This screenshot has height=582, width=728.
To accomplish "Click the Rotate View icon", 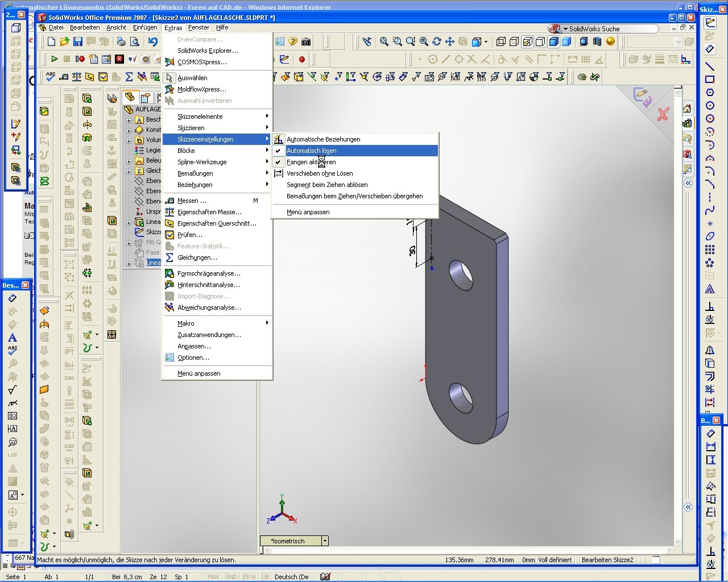I will (437, 41).
